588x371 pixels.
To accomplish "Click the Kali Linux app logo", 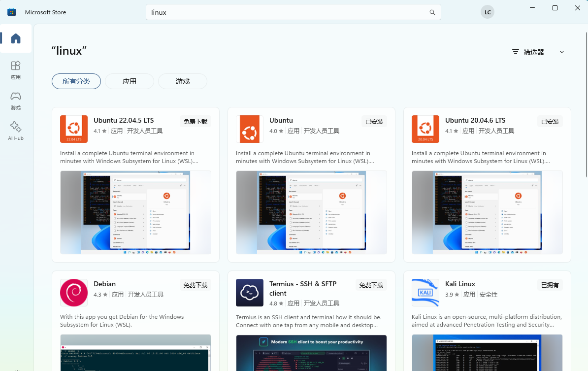I will pyautogui.click(x=425, y=293).
